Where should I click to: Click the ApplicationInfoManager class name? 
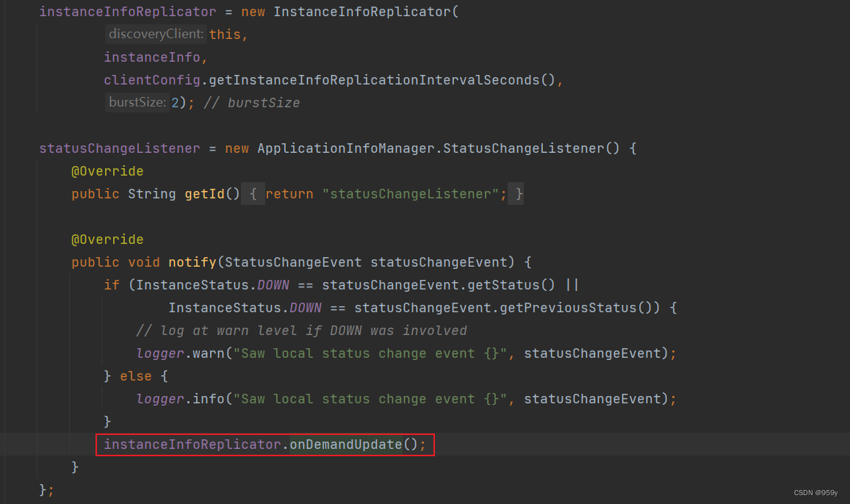(346, 148)
